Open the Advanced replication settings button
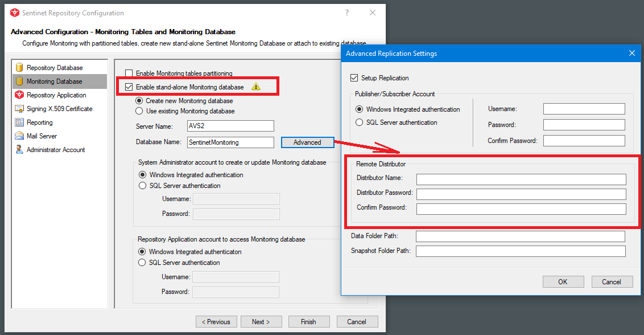Image resolution: width=644 pixels, height=335 pixels. coord(307,142)
